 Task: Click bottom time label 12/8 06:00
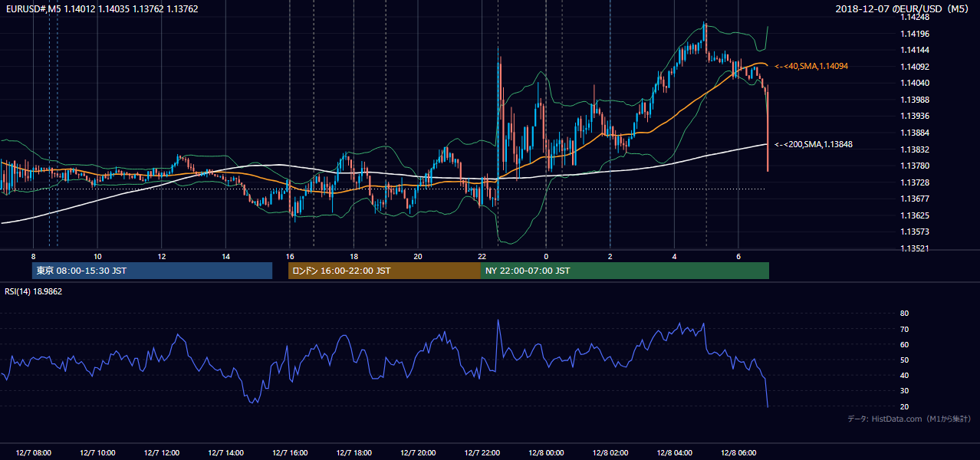pos(738,453)
